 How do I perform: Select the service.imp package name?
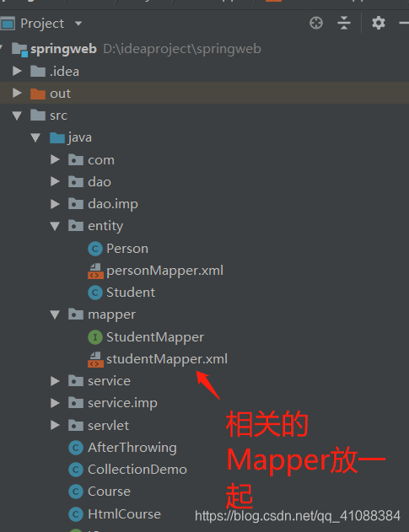pos(122,403)
